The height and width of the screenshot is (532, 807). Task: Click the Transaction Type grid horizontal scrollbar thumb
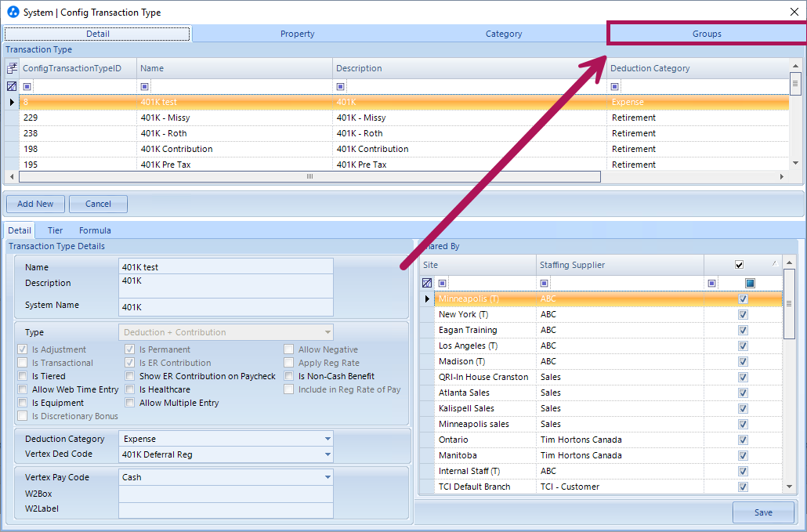click(x=309, y=176)
